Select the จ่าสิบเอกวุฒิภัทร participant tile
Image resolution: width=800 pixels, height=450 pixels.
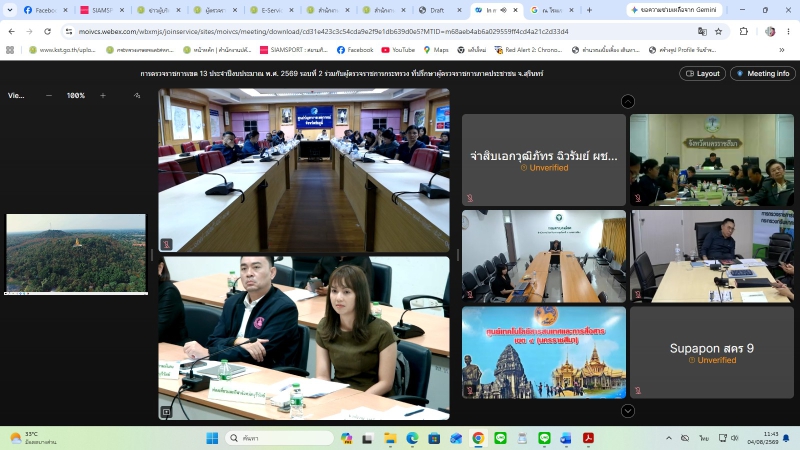544,160
